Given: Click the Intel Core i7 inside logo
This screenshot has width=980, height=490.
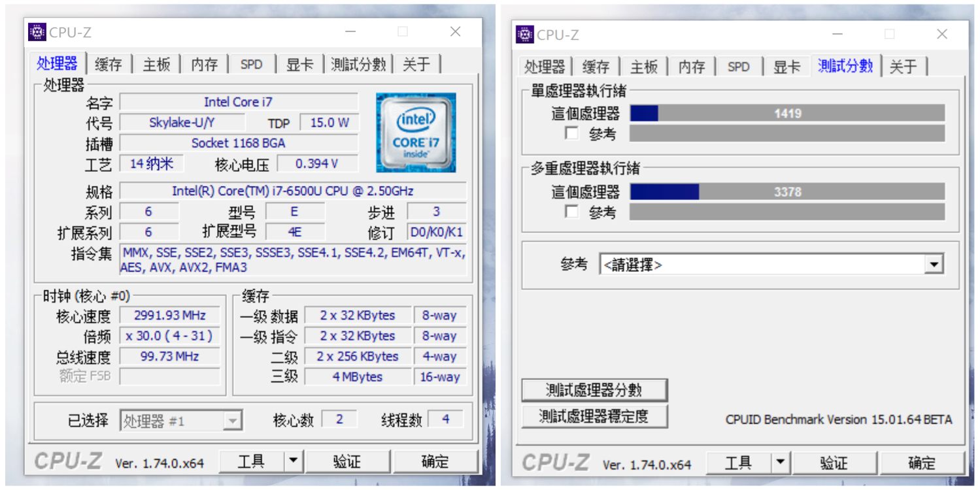Looking at the screenshot, I should point(416,133).
